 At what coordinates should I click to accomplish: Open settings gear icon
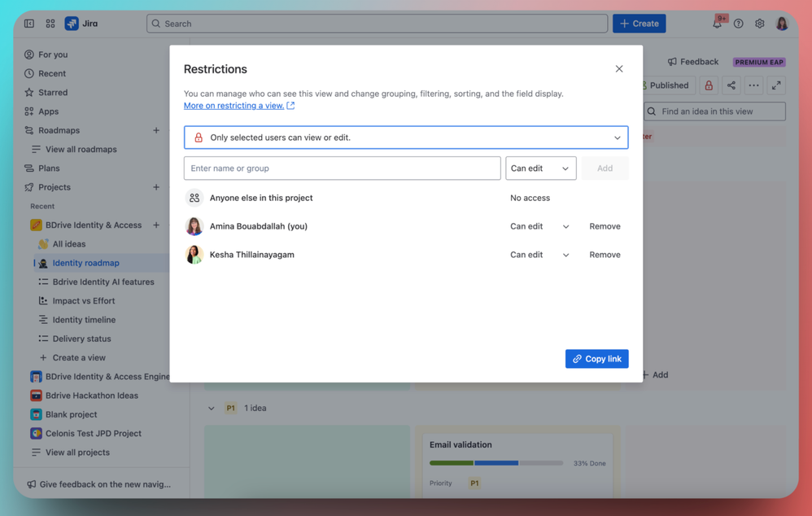760,24
